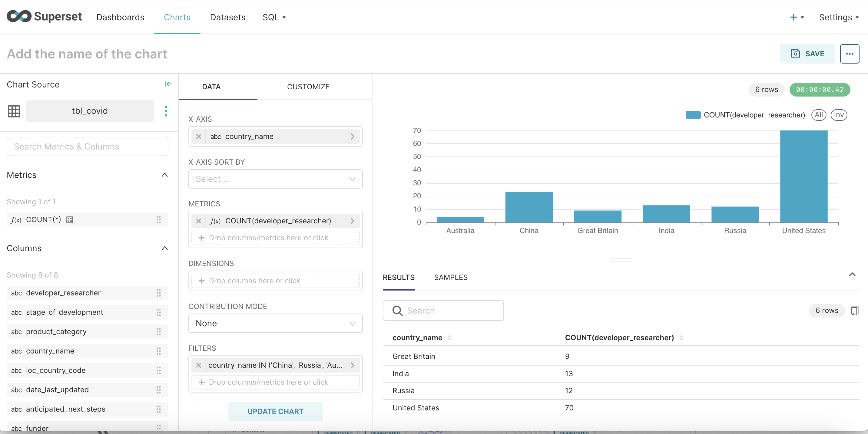Click the search magnifier icon in Results
Viewport: 868px width, 434px height.
point(398,311)
